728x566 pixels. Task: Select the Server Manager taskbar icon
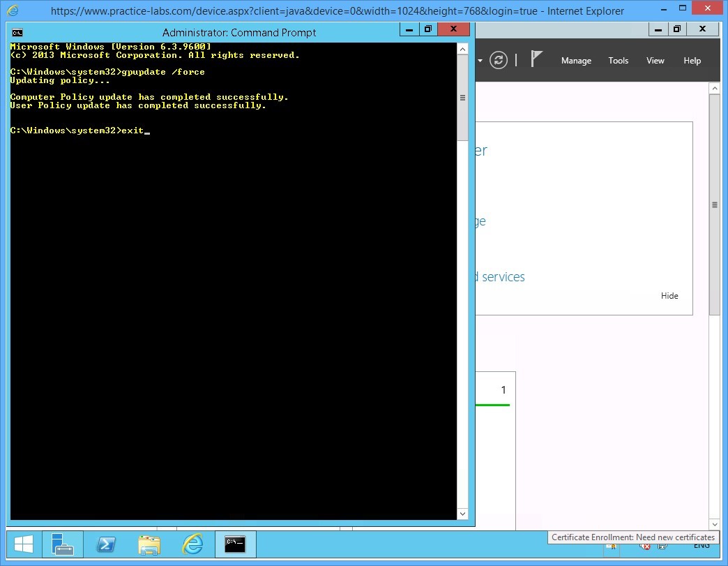point(63,544)
